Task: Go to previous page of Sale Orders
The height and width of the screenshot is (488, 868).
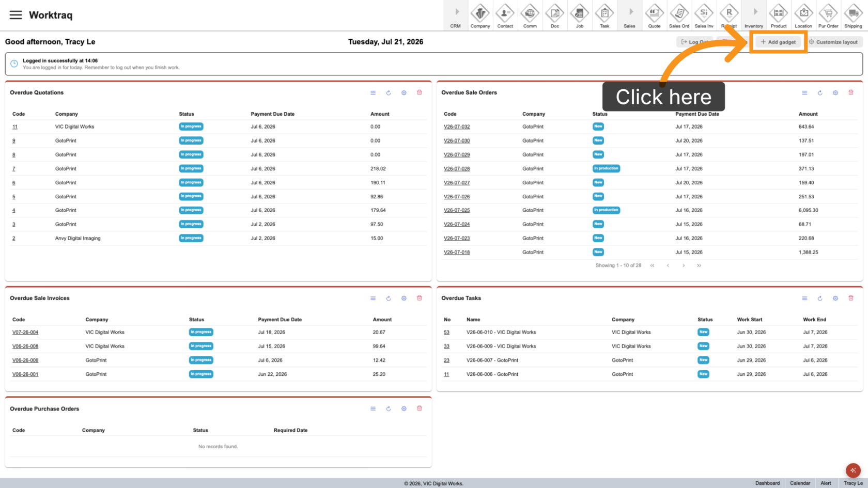Action: coord(668,265)
